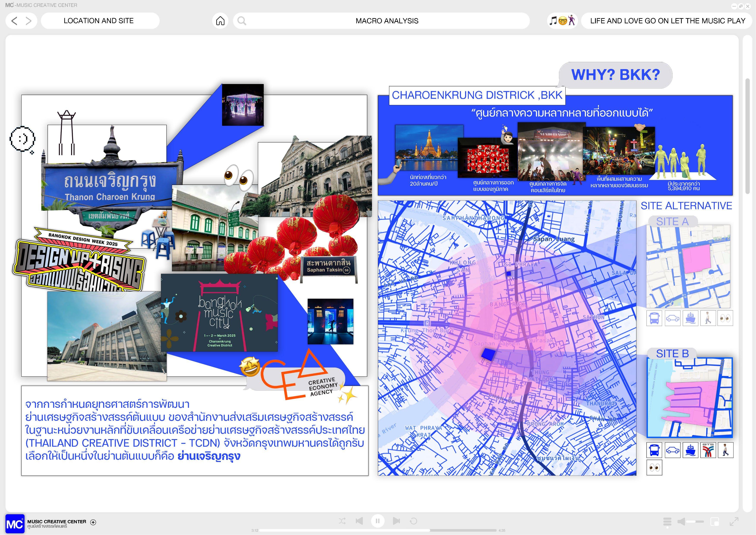Click the MACRO ANALYSIS search field

click(x=387, y=21)
